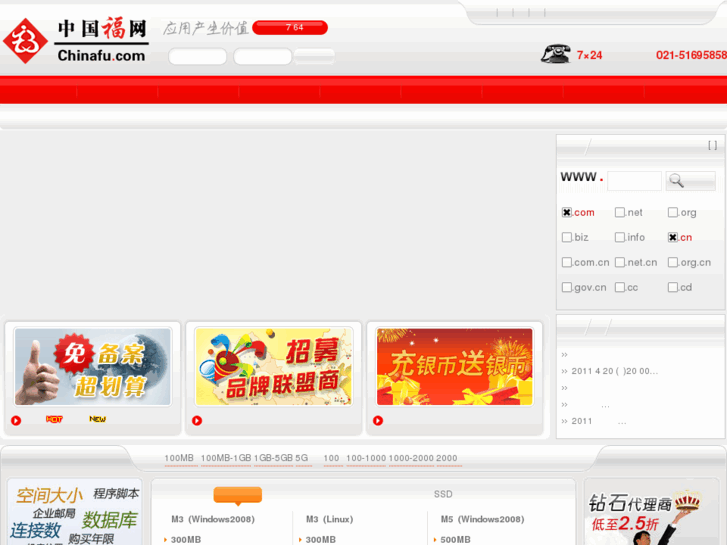Viewport: 727px width, 545px height.
Task: Click red play arrow under 招募 banner
Action: pyautogui.click(x=197, y=420)
